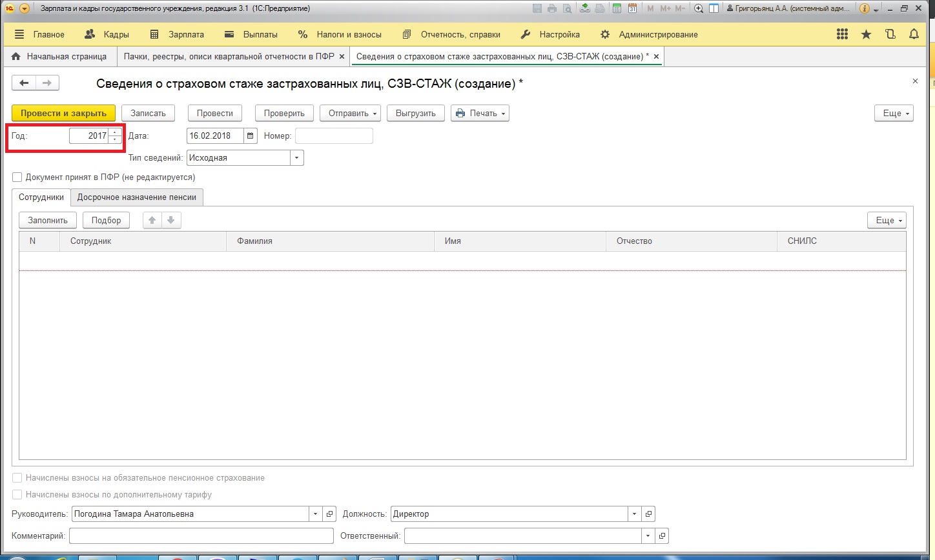Open the history icon next to the star

point(890,34)
